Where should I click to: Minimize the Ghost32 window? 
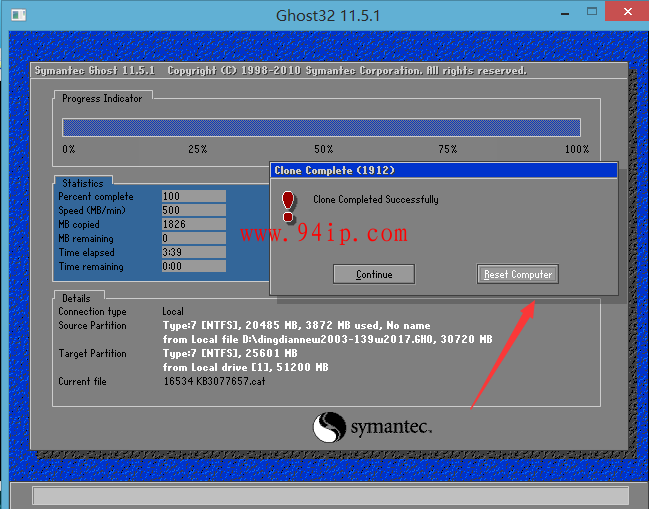[x=565, y=14]
